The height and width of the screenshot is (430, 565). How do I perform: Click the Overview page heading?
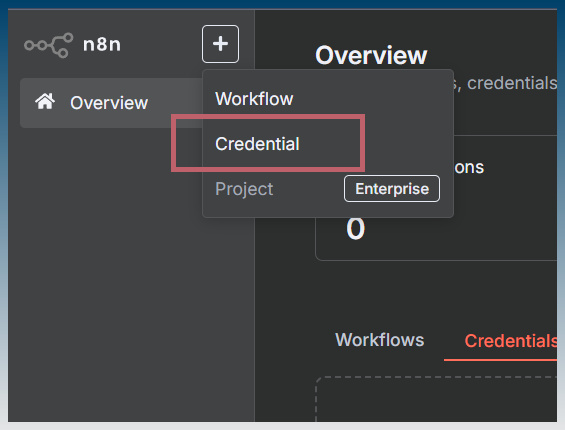(371, 55)
